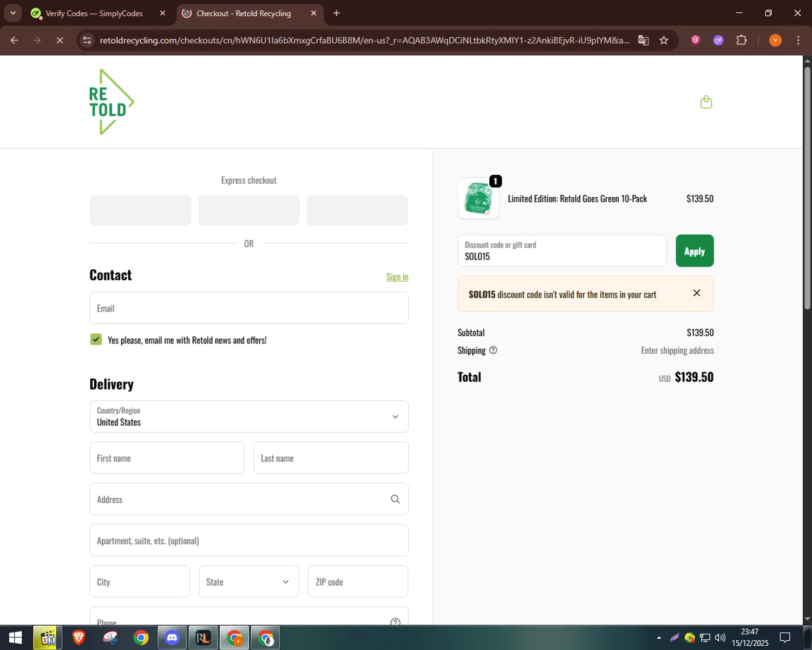812x650 pixels.
Task: Click the translate page icon
Action: coord(643,40)
